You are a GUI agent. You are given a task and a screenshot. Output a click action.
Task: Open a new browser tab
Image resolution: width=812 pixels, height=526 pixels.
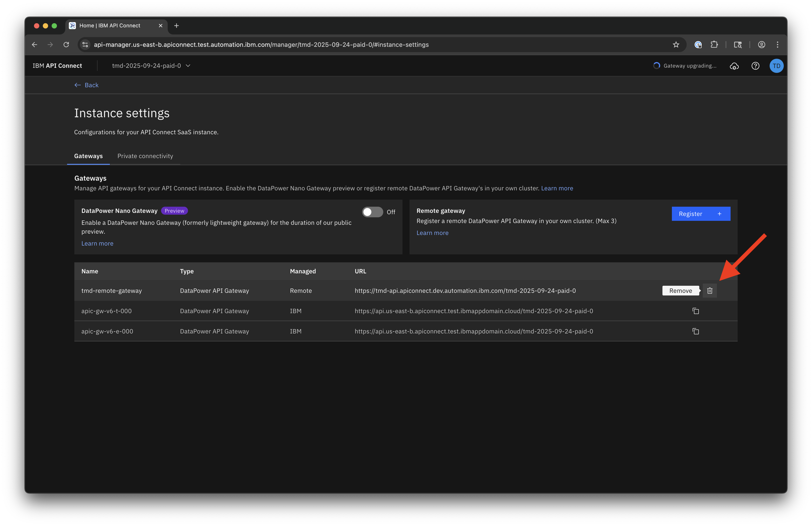point(176,26)
